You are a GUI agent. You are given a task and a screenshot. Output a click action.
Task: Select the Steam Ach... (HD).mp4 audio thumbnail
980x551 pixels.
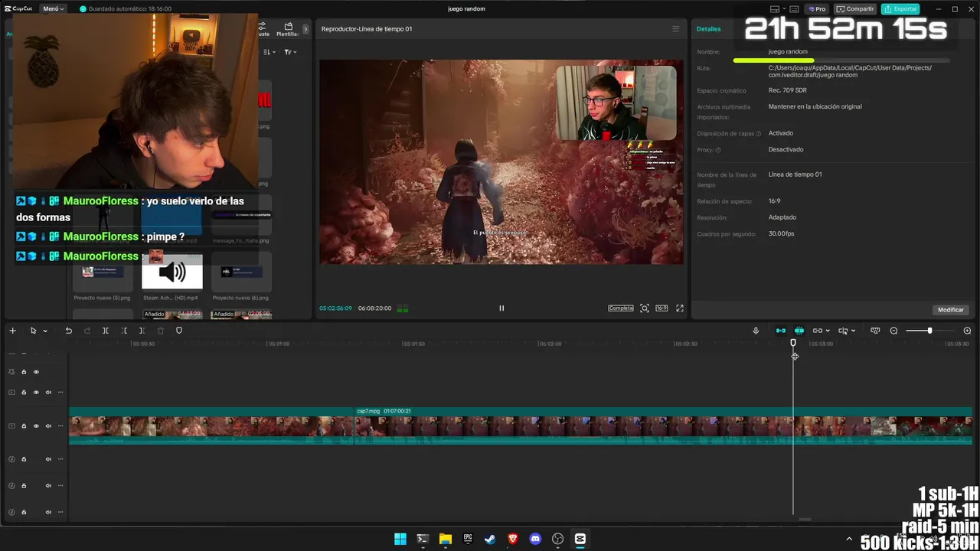coord(172,272)
